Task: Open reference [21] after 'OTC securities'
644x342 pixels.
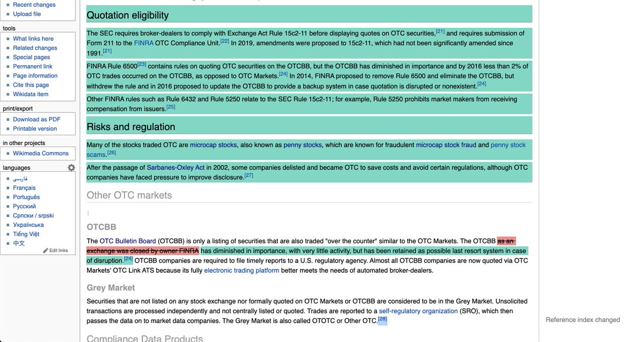Action: (440, 31)
